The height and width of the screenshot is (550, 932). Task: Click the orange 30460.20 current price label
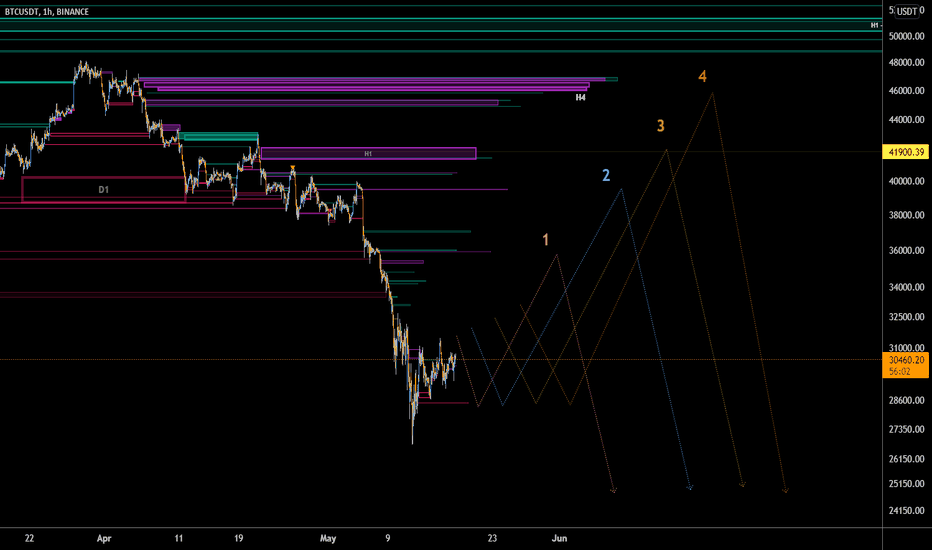[906, 360]
